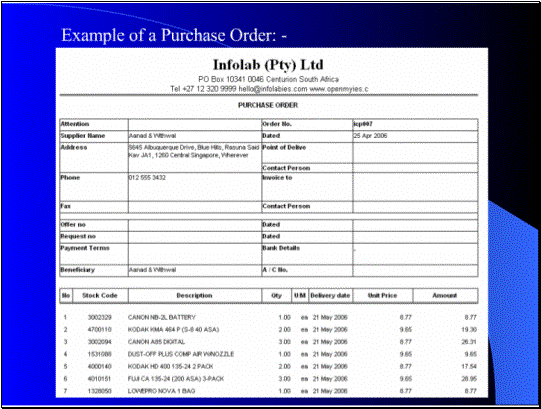Click the empty Bank Details value field
Screen dimensions: 541x409
point(415,254)
